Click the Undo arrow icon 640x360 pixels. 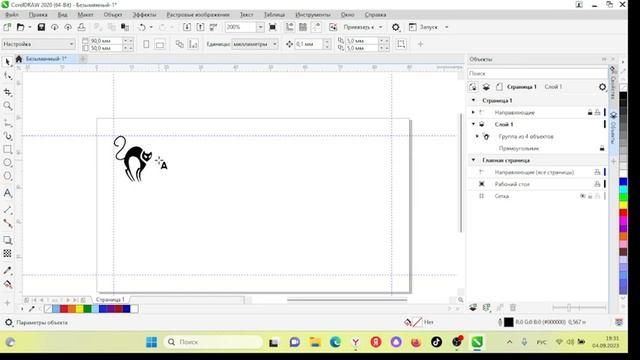coord(142,27)
